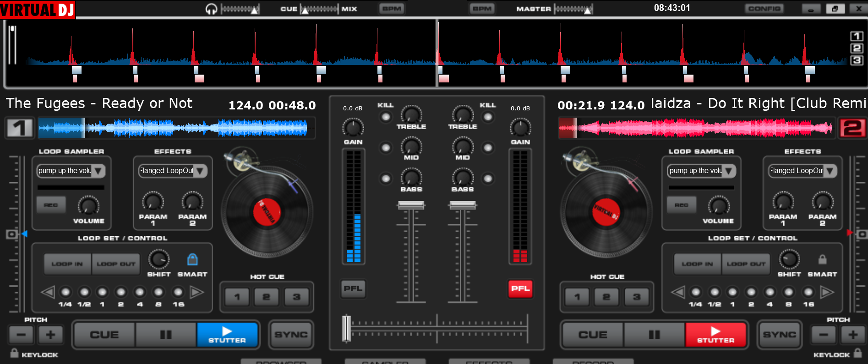Click deck 1 keylock padlock icon
The image size is (868, 364).
(14, 353)
